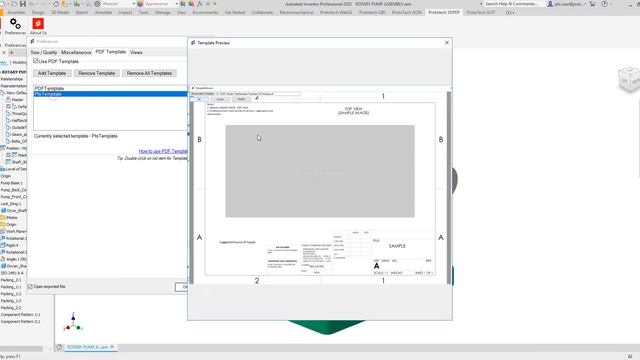Select Pump Base:1 in browser tree
The height and width of the screenshot is (360, 640).
(x=11, y=183)
